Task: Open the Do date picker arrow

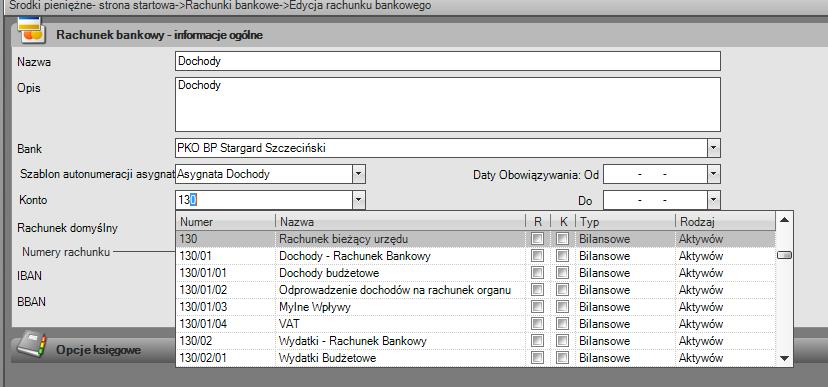Action: point(714,200)
